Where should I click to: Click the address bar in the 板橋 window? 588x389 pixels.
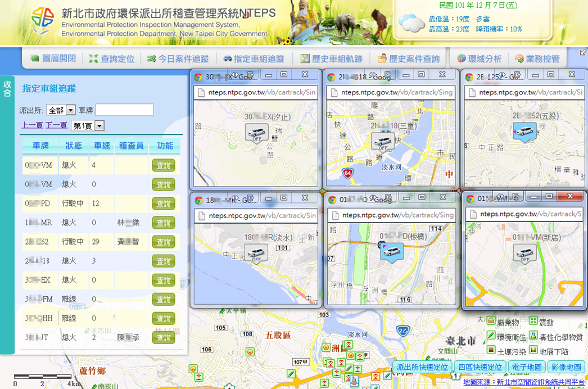392,215
